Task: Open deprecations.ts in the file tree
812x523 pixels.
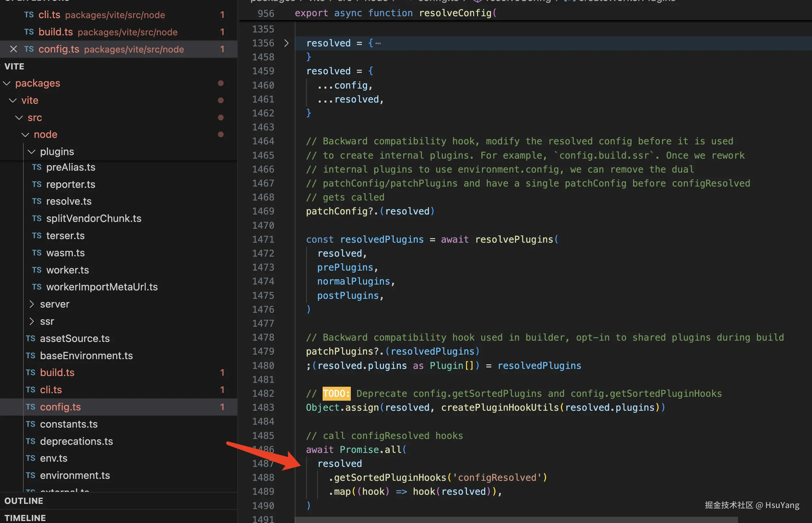Action: [76, 441]
